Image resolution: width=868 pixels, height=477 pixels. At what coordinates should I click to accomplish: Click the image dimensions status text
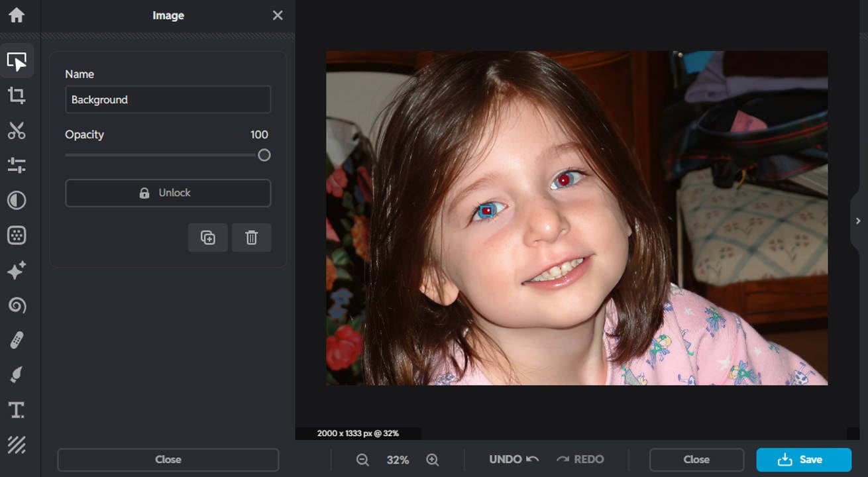(x=358, y=433)
